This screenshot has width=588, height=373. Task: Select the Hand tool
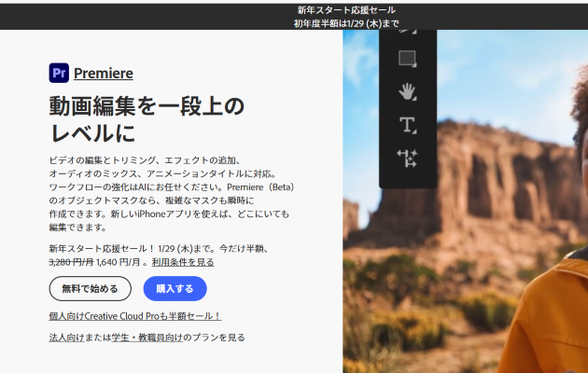coord(407,91)
